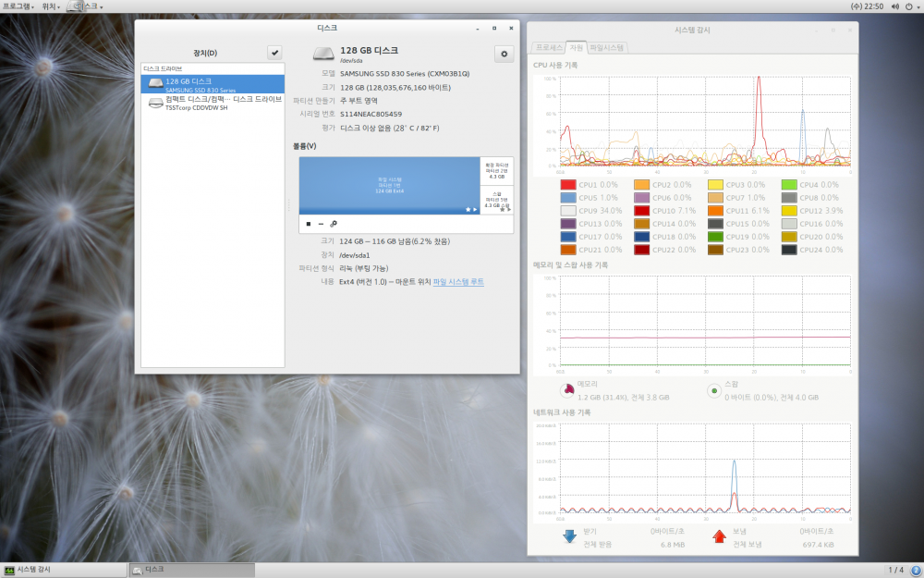Switch to the 파일시스템 tab

[607, 46]
